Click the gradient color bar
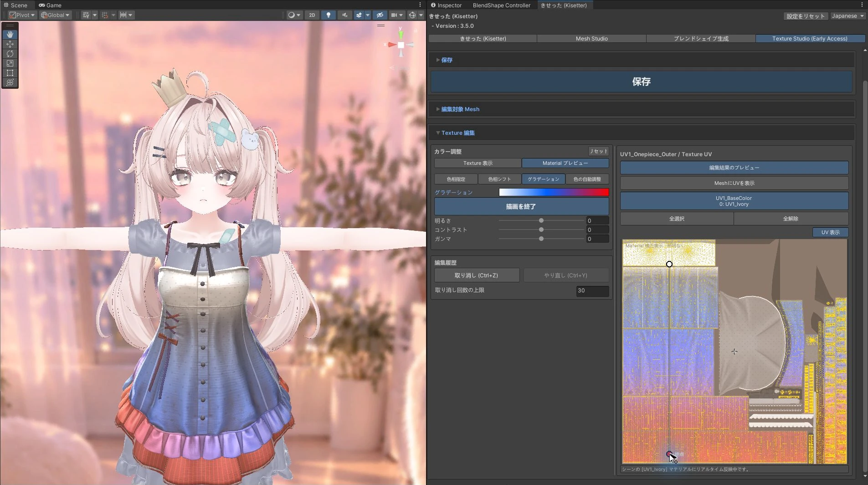Image resolution: width=868 pixels, height=485 pixels. [x=554, y=192]
